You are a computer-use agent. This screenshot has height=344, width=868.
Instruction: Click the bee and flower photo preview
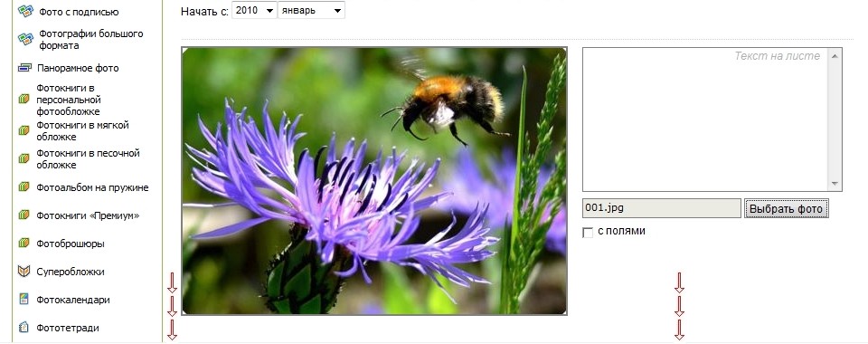pos(374,181)
